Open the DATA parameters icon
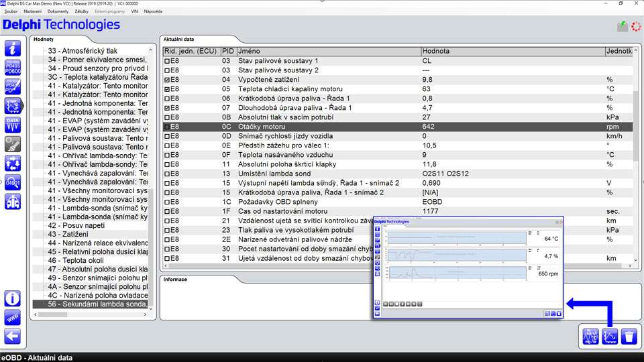This screenshot has width=644, height=362. [13, 125]
